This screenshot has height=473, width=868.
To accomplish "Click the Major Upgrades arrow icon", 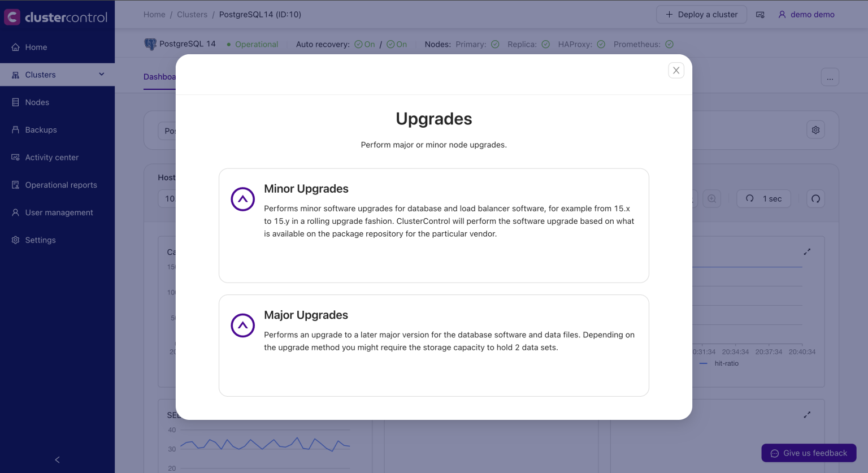I will pyautogui.click(x=242, y=326).
